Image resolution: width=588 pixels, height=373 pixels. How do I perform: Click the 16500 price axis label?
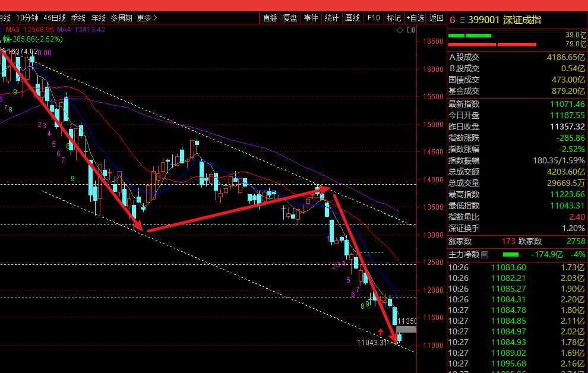[433, 42]
